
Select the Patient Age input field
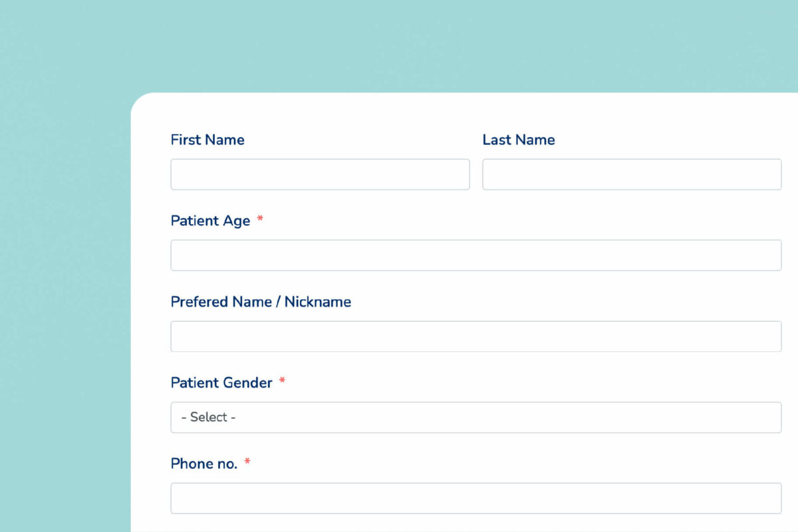pos(476,255)
